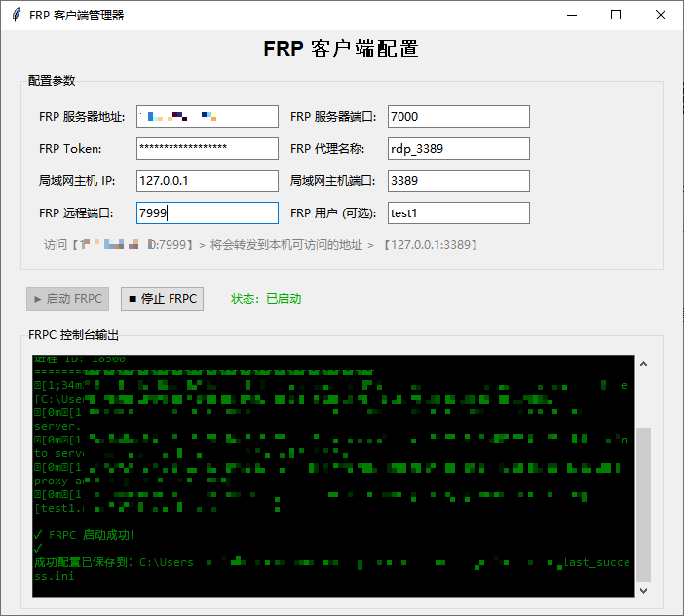
Task: Maximize the FRP client manager window
Action: tap(616, 15)
